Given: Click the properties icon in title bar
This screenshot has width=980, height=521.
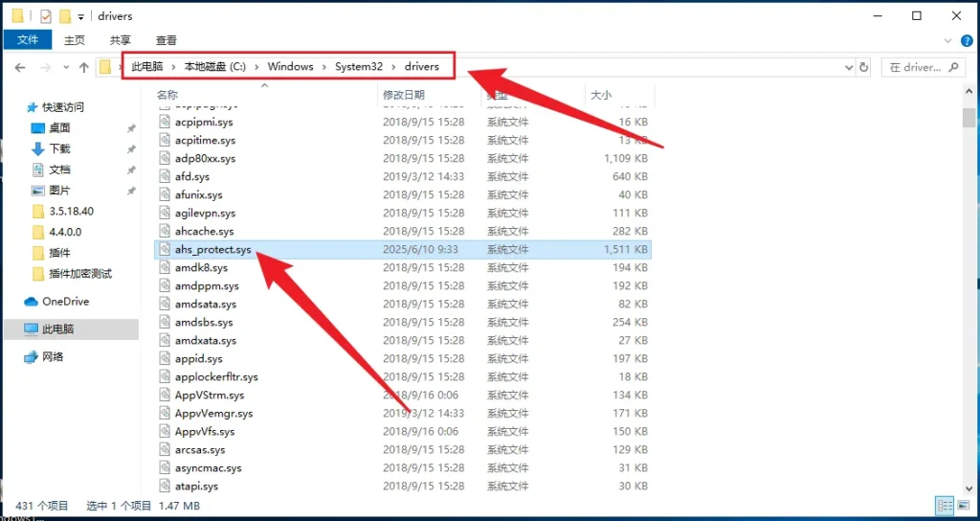Looking at the screenshot, I should [x=45, y=16].
